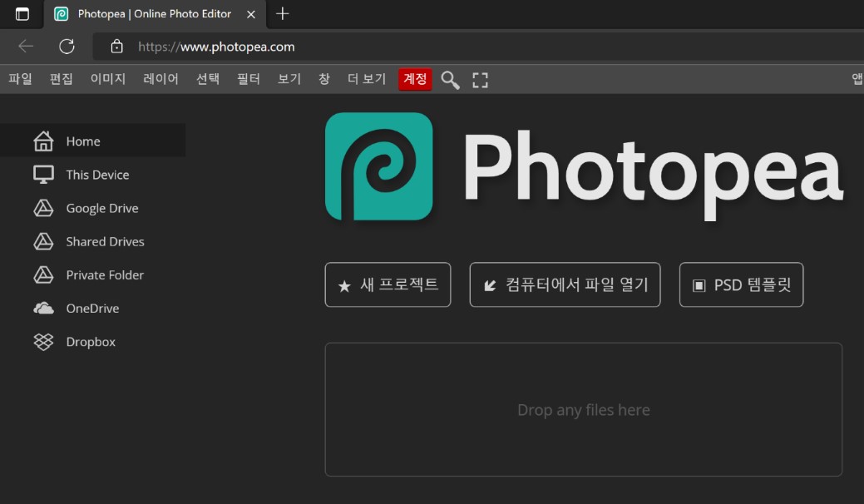The image size is (864, 504).
Task: Select Shared Drives label in the sidebar
Action: 106,241
